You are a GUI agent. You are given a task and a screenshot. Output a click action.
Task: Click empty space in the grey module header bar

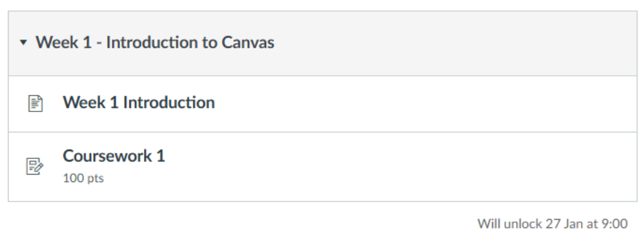[x=452, y=43]
